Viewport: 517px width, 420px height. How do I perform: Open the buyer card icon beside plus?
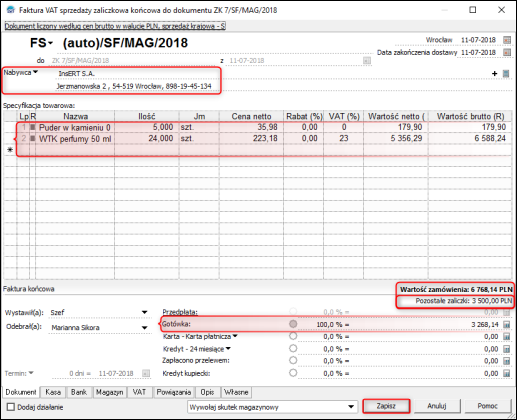506,74
